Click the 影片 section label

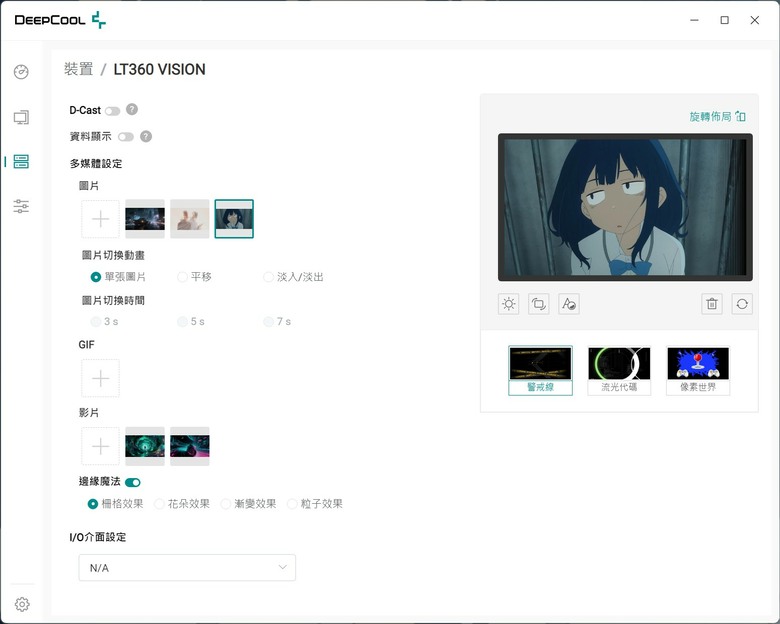(89, 413)
